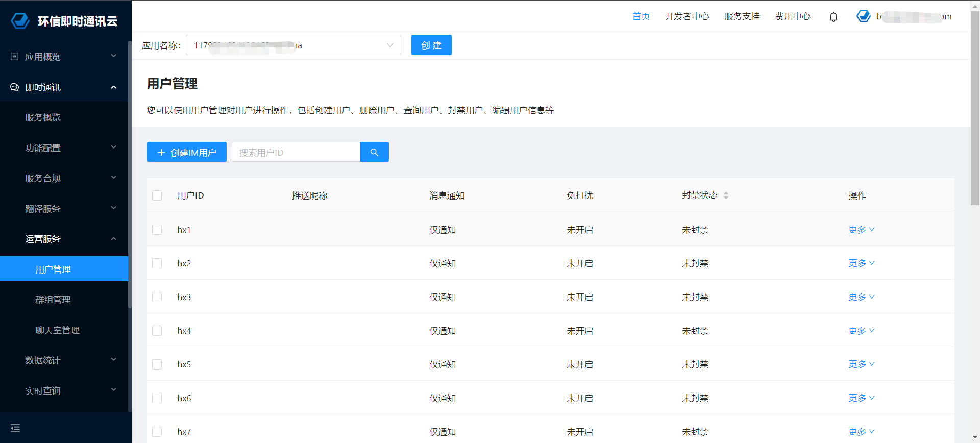Open the 更多 dropdown for hx2
This screenshot has height=443, width=980.
862,263
